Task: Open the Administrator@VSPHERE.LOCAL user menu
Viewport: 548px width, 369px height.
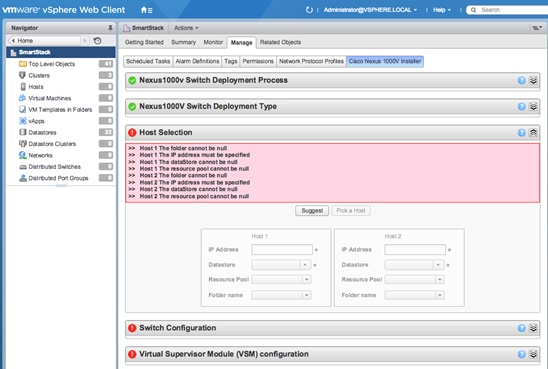Action: pos(370,10)
